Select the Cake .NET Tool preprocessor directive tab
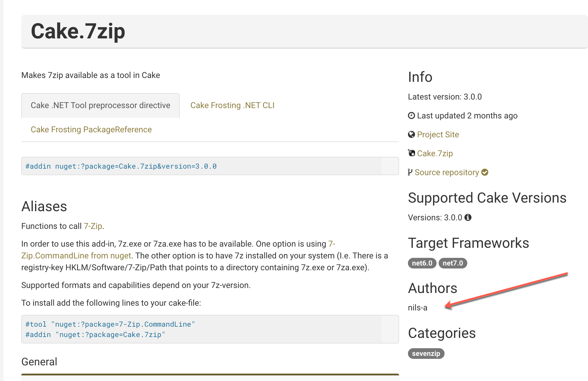Viewport: 588px width, 381px height. point(100,105)
